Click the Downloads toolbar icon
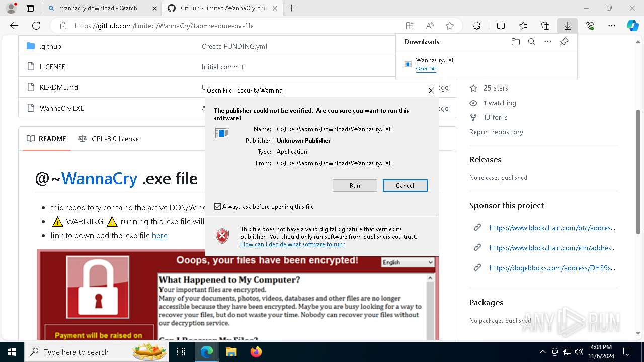644x362 pixels. click(x=568, y=26)
